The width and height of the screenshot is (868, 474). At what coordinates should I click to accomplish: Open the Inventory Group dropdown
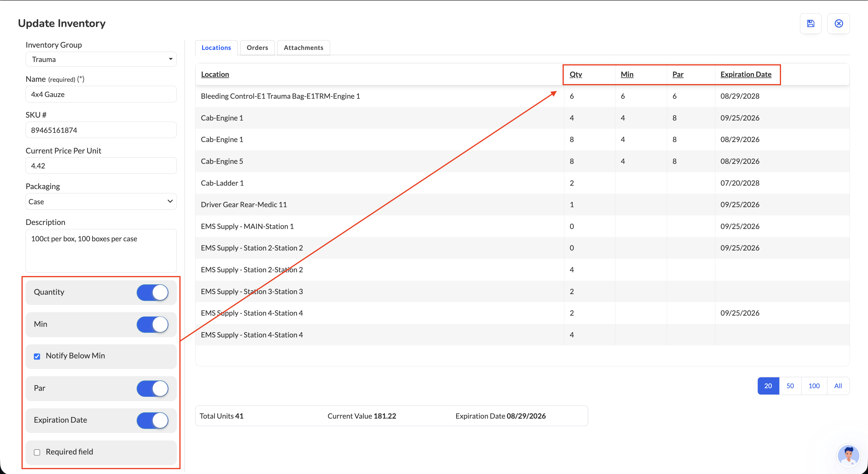[x=101, y=59]
